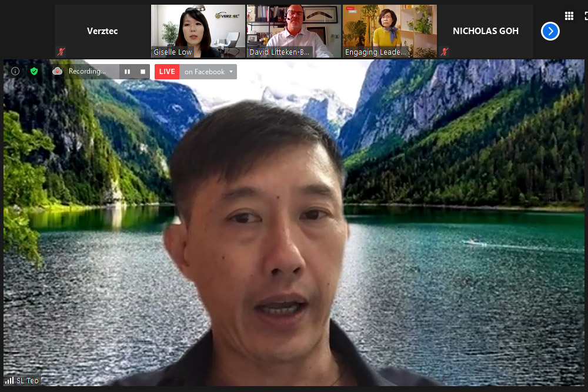
Task: Click the red LIVE indicator badge
Action: point(167,72)
